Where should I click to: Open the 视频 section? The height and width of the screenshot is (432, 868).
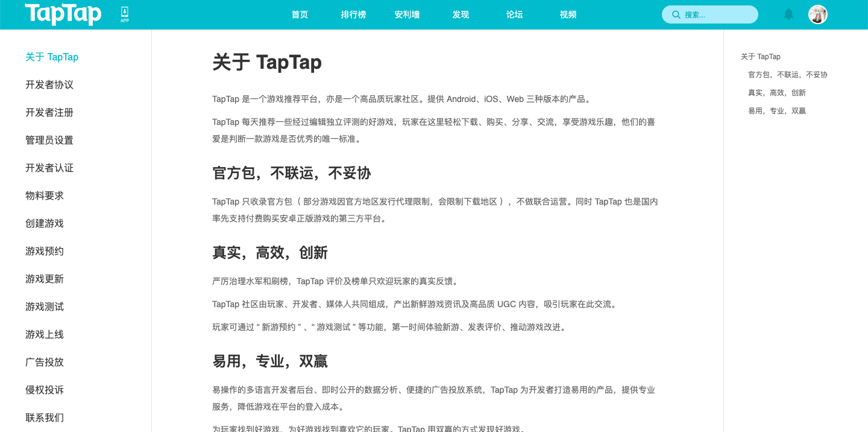(567, 14)
